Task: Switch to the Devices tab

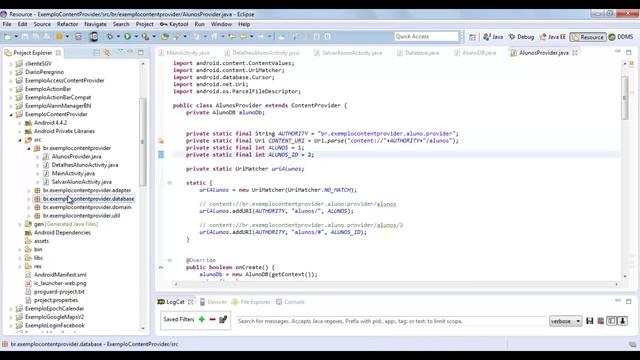Action: (x=213, y=302)
